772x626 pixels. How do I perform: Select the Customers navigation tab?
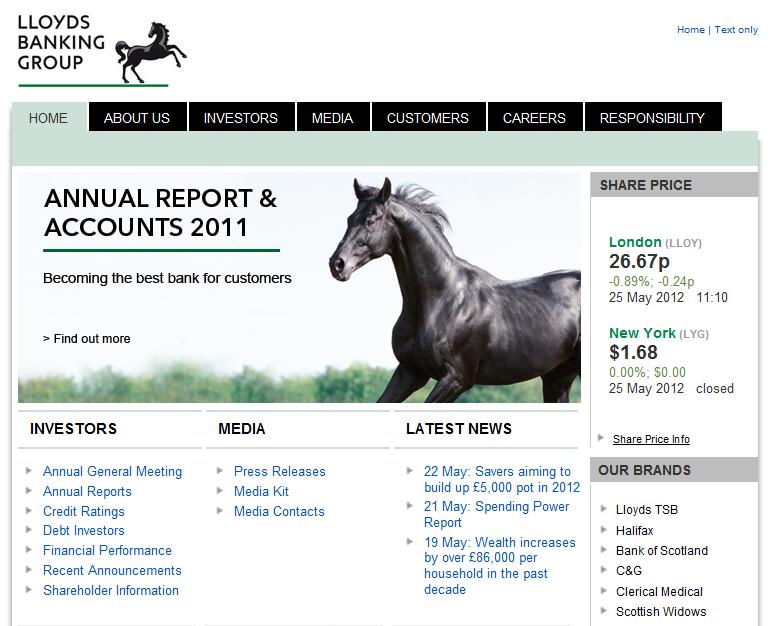(x=427, y=118)
